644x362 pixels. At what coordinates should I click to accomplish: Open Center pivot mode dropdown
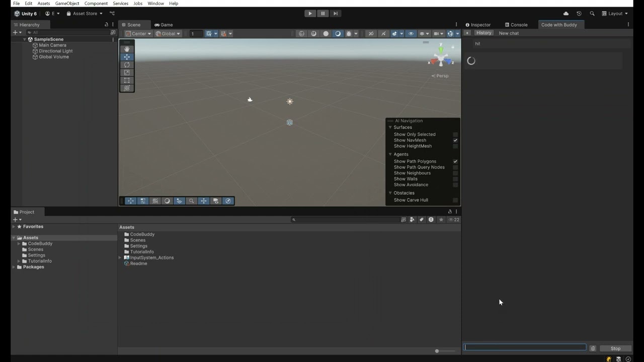tap(138, 34)
